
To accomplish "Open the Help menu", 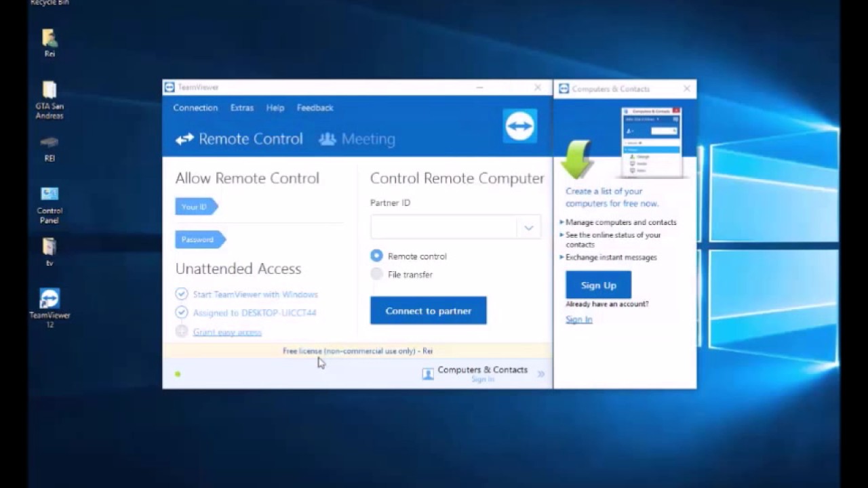I will click(x=275, y=108).
